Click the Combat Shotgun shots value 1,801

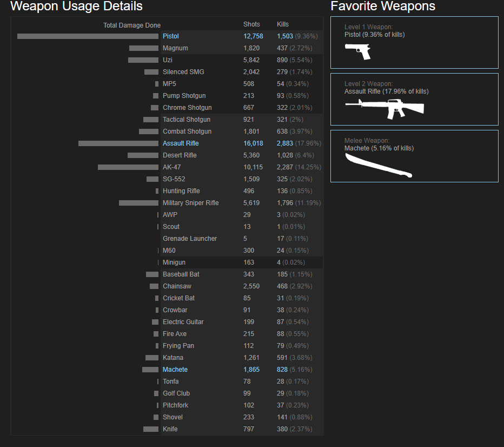tap(251, 131)
